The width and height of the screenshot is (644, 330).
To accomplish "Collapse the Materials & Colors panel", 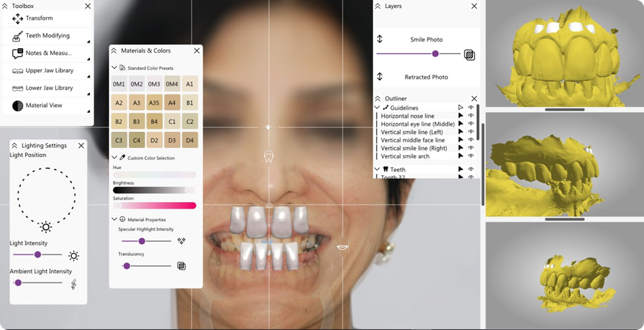I will point(114,50).
